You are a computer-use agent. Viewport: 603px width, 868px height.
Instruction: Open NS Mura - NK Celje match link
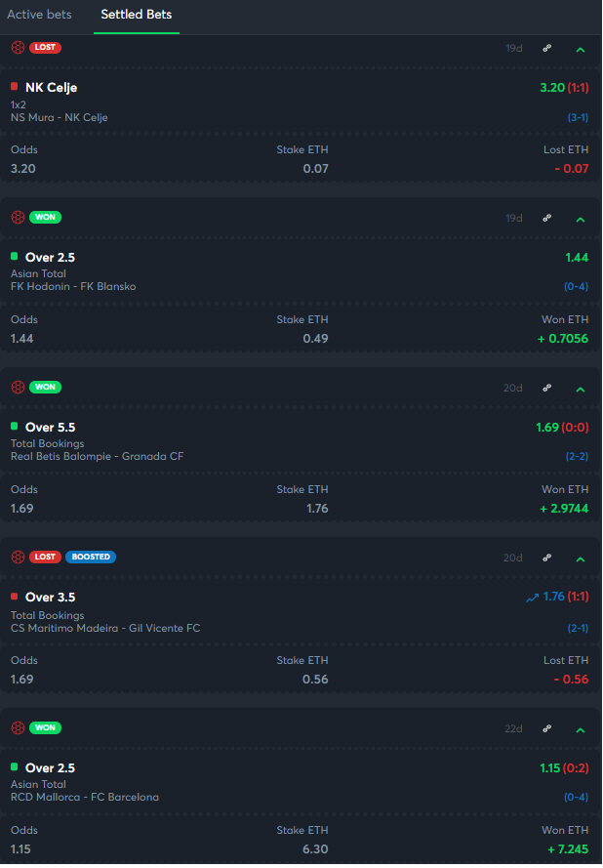pos(60,117)
